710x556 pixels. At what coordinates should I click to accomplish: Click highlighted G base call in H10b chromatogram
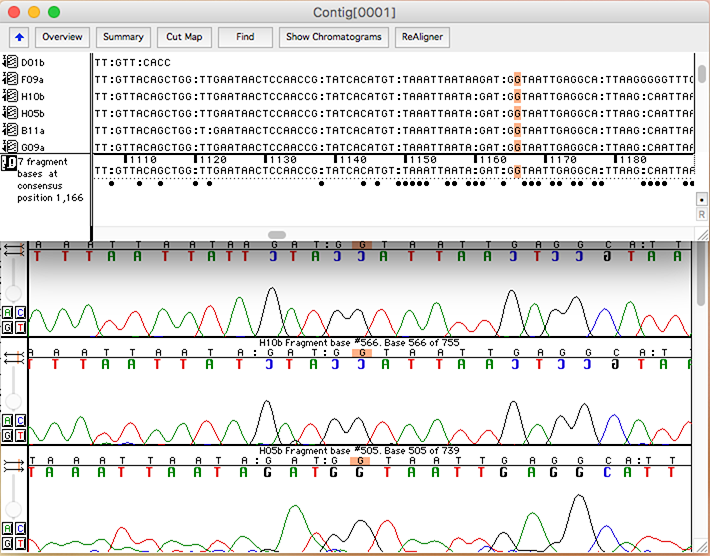(362, 353)
